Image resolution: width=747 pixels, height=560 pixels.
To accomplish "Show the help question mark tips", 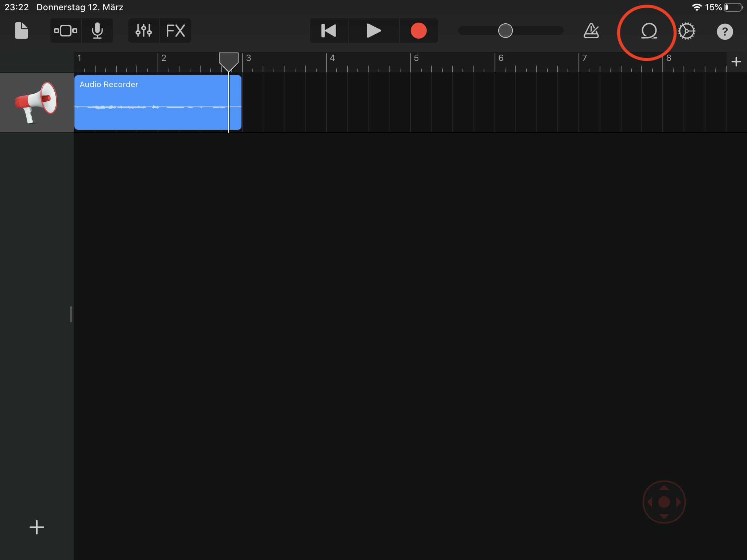I will [724, 32].
